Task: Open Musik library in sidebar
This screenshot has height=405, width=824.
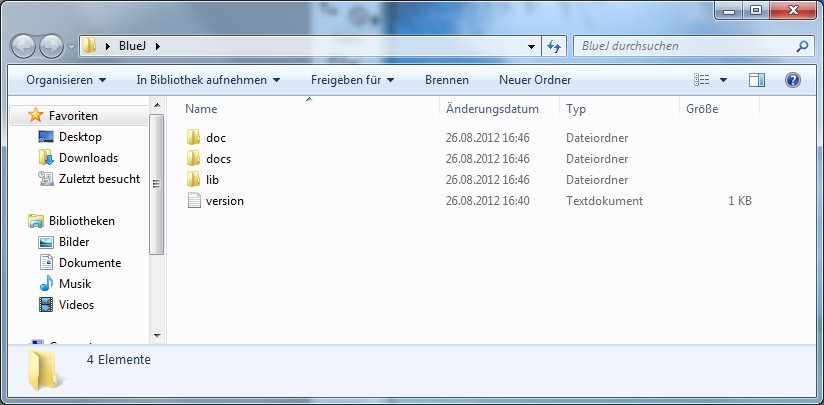Action: click(75, 284)
